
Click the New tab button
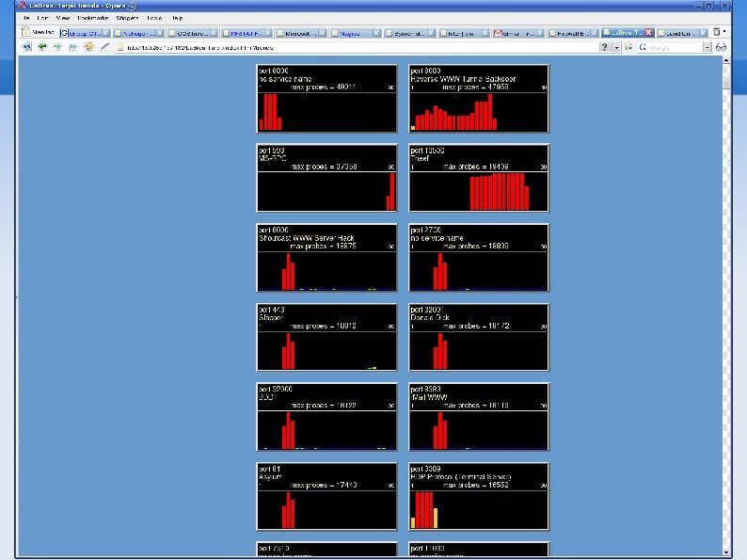[x=39, y=32]
